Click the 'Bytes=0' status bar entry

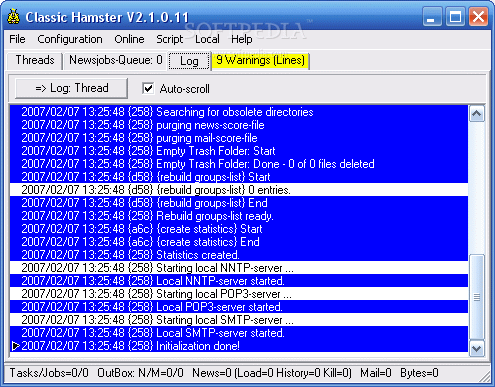419,373
